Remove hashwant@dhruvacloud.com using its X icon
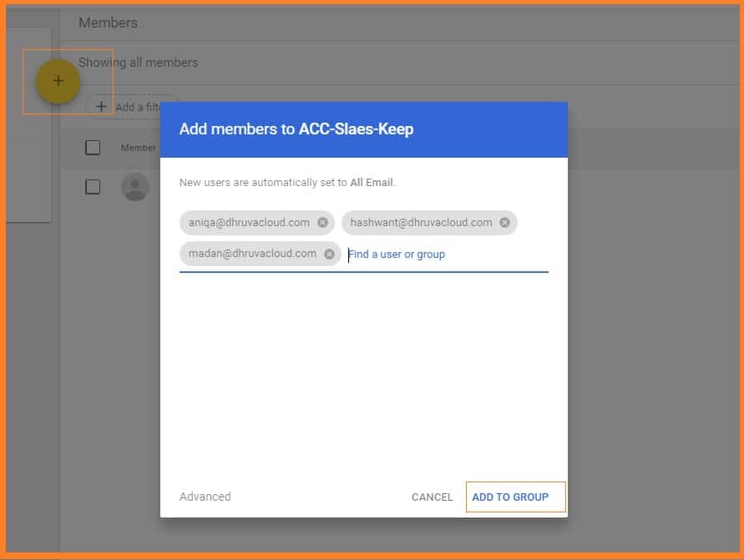Image resolution: width=744 pixels, height=560 pixels. click(x=504, y=223)
